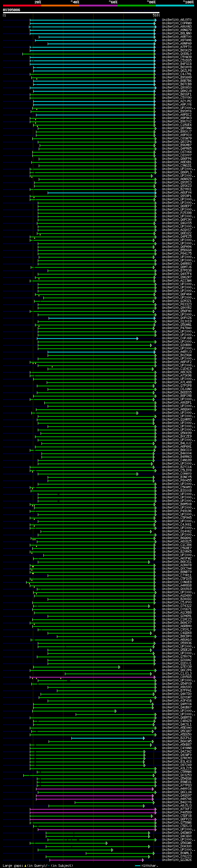This screenshot has width=197, height=868.
Task: Select the UniRef100_Q03253 label
Action: pyautogui.click(x=176, y=775)
